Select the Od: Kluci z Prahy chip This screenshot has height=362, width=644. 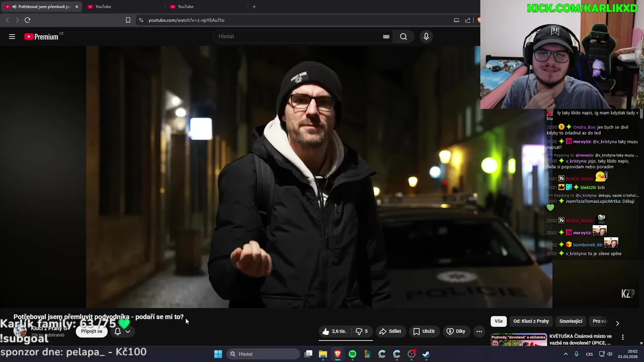pos(531,321)
